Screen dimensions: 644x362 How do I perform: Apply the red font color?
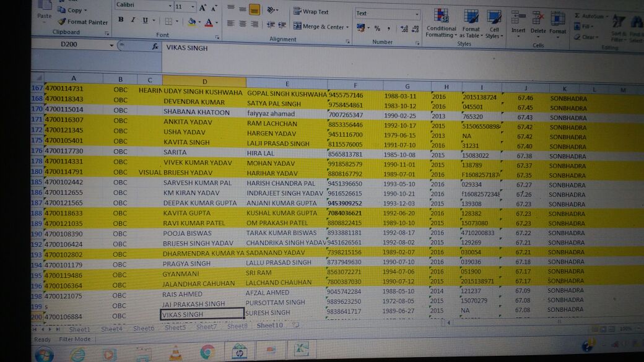(209, 22)
